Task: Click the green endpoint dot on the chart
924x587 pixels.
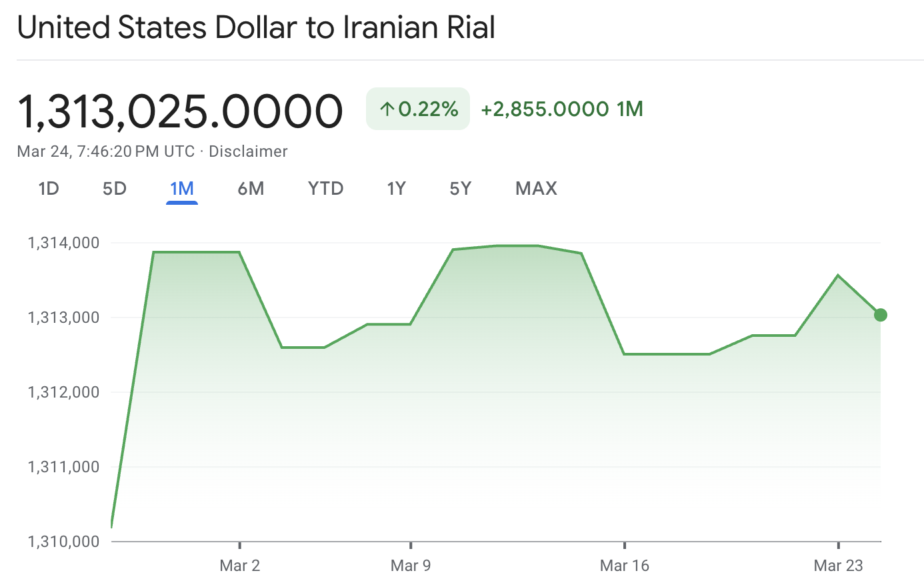Action: (880, 314)
